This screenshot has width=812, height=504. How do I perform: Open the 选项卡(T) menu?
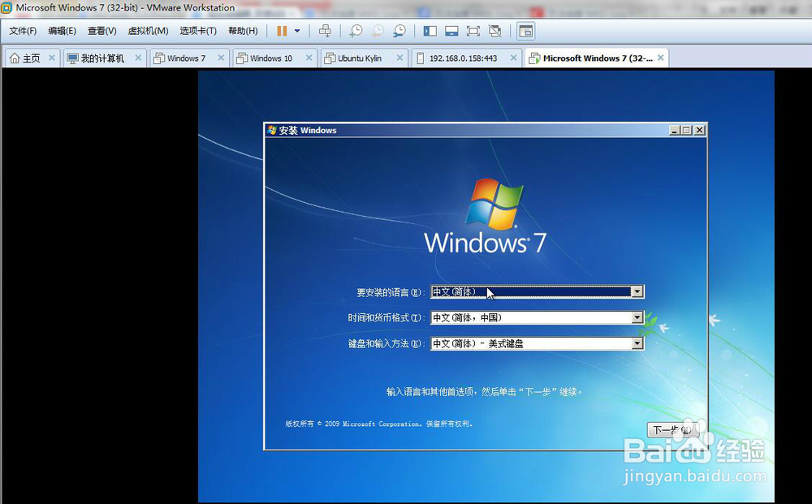[198, 31]
